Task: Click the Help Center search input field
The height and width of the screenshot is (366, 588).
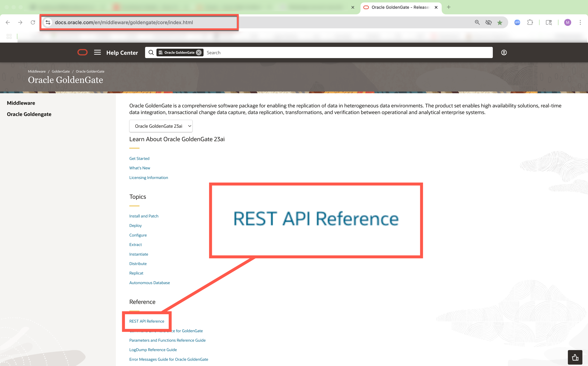Action: (x=339, y=52)
